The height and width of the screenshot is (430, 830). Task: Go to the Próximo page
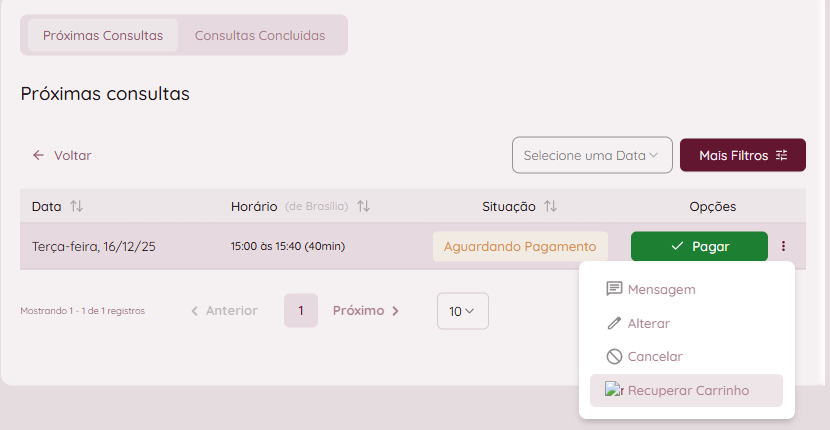coord(366,311)
